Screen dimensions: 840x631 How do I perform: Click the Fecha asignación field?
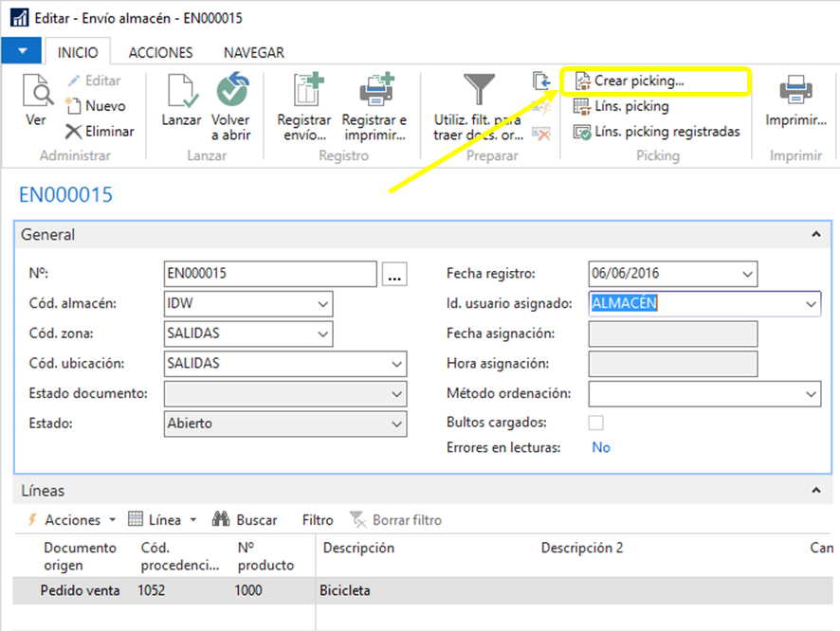[x=673, y=334]
